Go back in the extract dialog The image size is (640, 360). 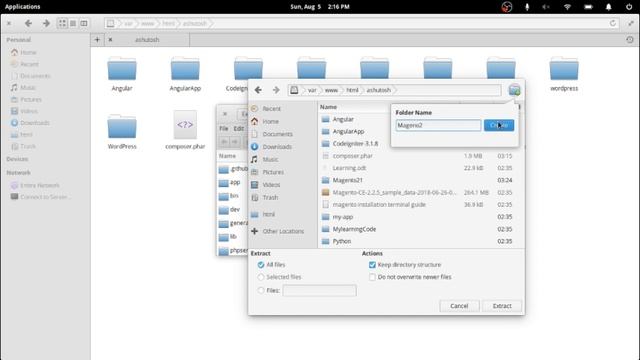(258, 90)
